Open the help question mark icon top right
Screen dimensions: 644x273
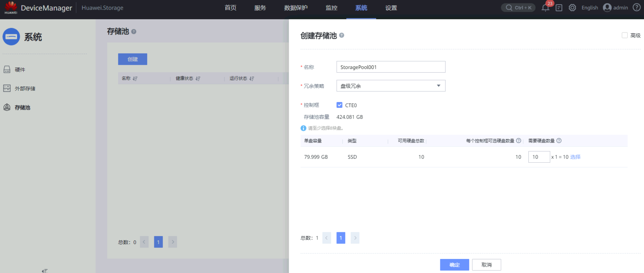pyautogui.click(x=636, y=8)
